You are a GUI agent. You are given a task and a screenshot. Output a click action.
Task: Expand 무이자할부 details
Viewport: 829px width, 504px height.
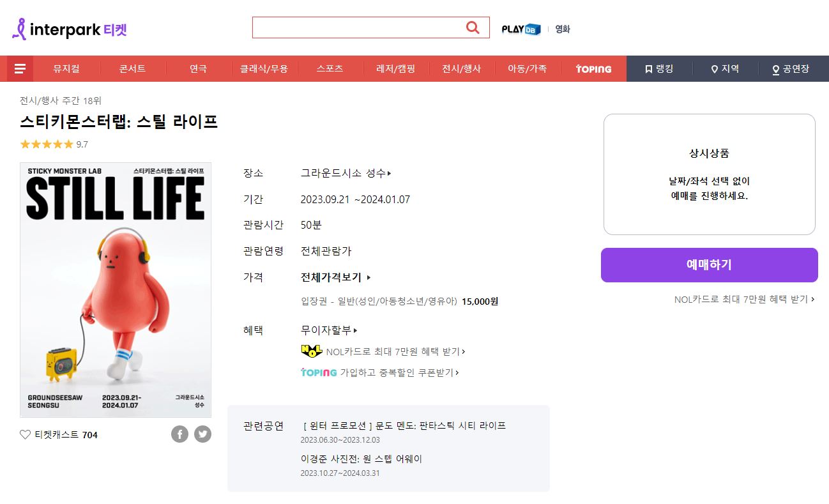click(329, 330)
